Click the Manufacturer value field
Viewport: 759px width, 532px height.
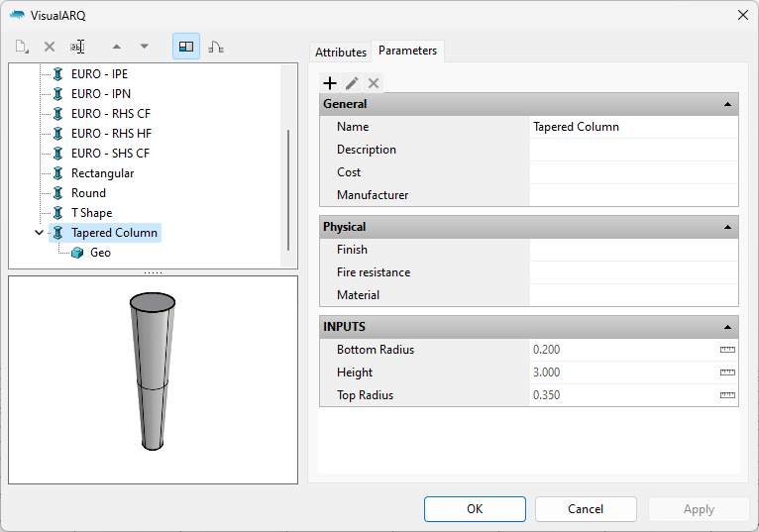[x=633, y=195]
